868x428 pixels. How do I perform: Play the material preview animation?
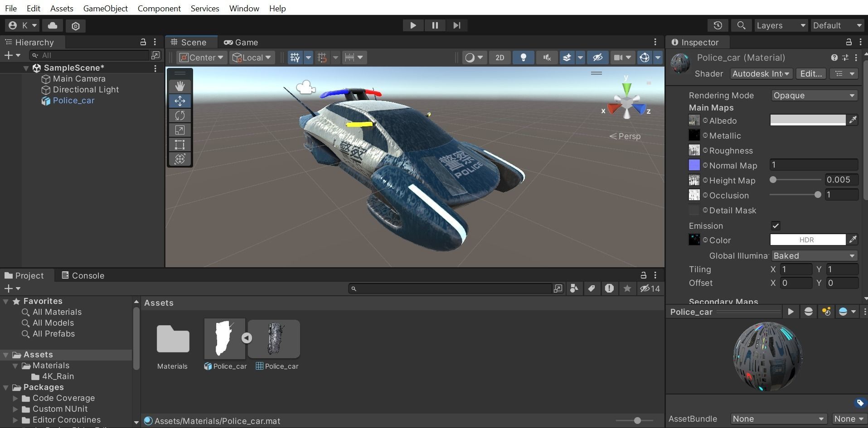coord(790,312)
